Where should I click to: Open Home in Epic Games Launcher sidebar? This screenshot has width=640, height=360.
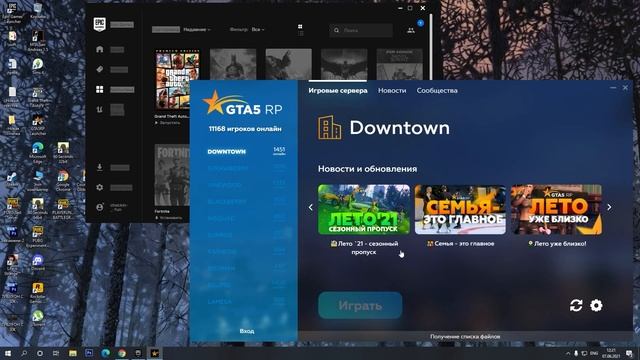pyautogui.click(x=100, y=49)
